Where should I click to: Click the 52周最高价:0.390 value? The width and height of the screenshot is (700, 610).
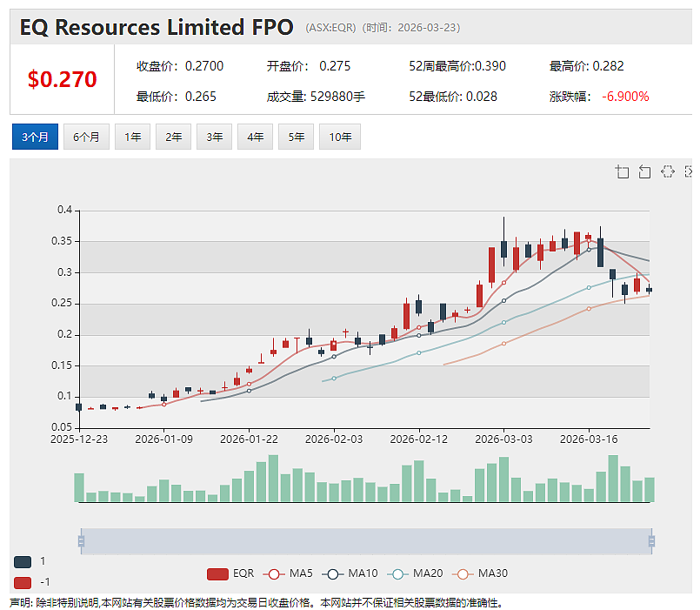pyautogui.click(x=457, y=66)
